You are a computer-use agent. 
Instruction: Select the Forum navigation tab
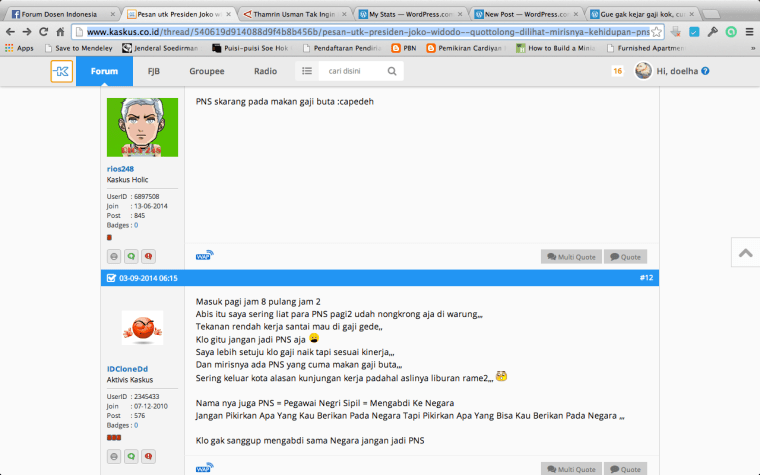coord(104,71)
